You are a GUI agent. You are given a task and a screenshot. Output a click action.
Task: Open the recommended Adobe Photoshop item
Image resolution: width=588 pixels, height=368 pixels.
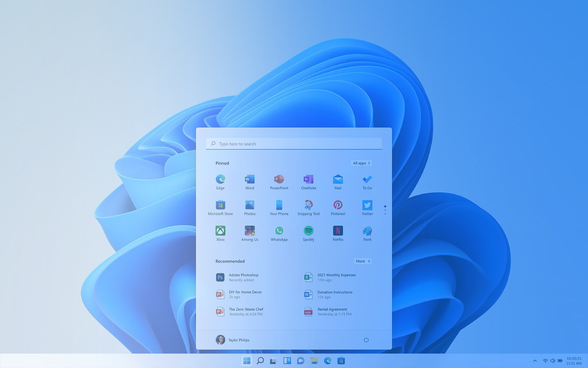pos(238,277)
